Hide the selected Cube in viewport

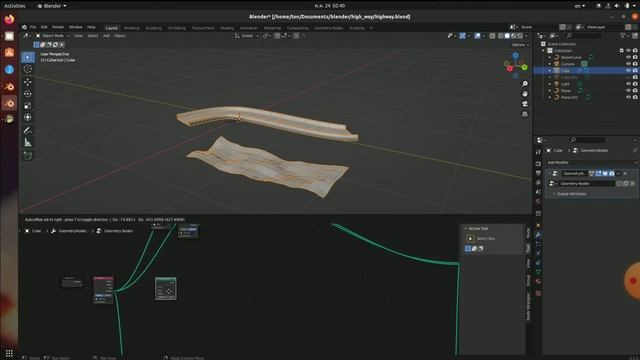pos(628,71)
